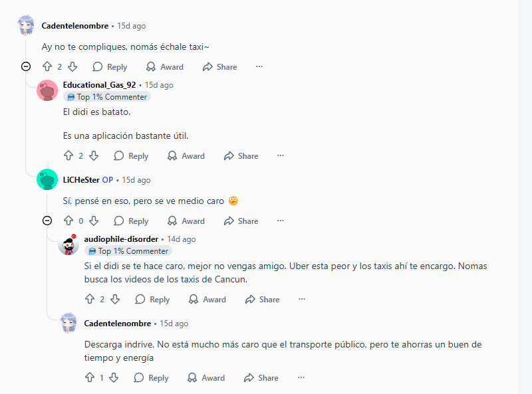Open LiCHeSter's user profile link
Image resolution: width=532 pixels, height=394 pixels.
click(x=80, y=180)
